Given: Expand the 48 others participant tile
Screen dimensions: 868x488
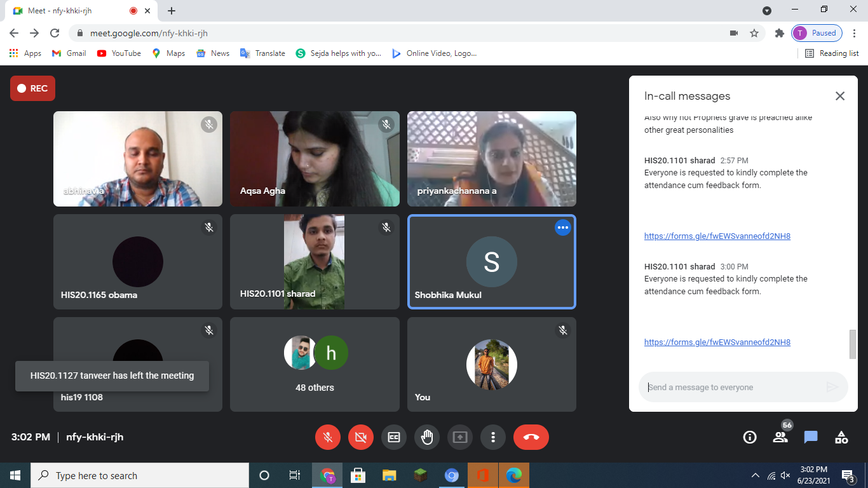Looking at the screenshot, I should pos(315,365).
